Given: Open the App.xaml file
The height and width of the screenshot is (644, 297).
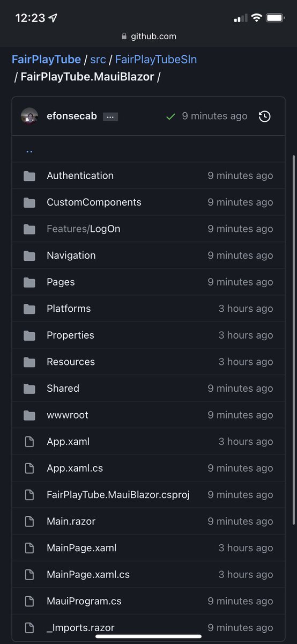Looking at the screenshot, I should (68, 442).
